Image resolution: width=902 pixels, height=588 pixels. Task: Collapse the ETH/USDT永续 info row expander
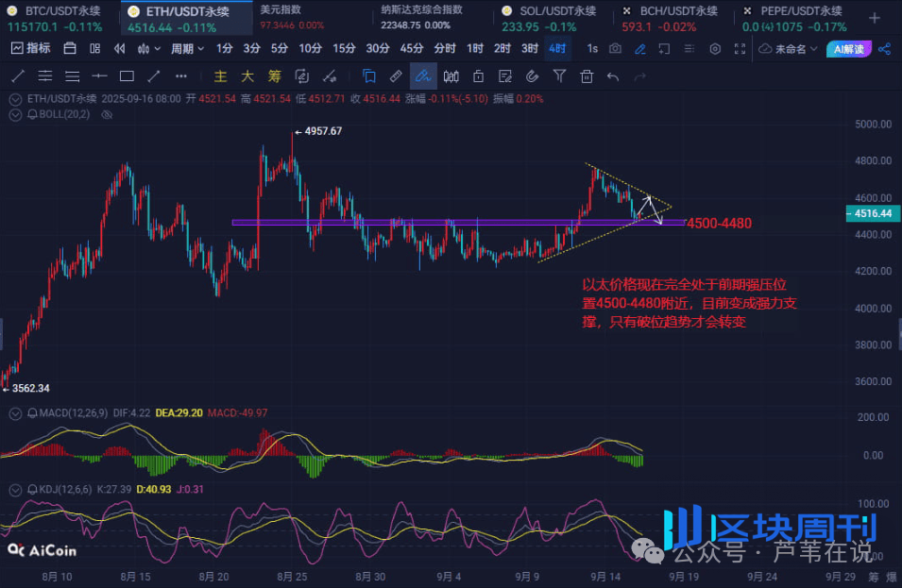15,99
